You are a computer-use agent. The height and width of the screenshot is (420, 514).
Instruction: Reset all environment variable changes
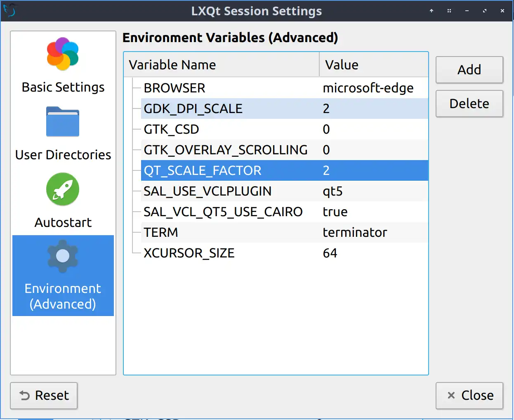click(x=43, y=395)
